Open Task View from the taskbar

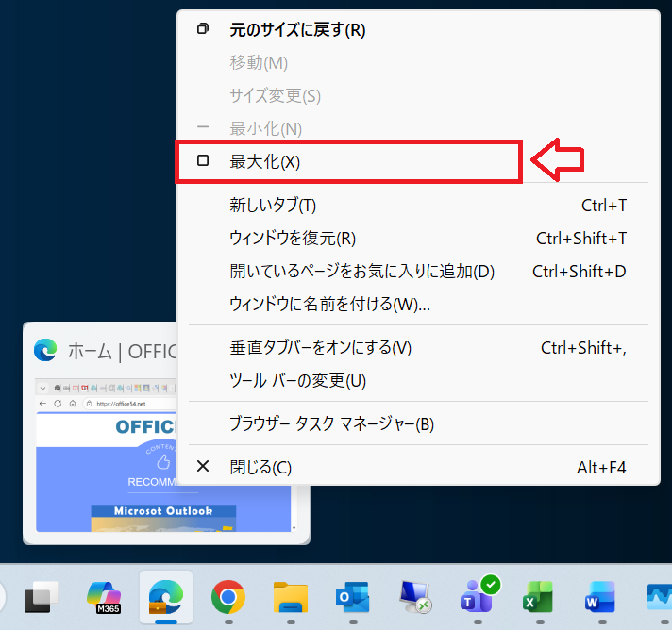(41, 597)
